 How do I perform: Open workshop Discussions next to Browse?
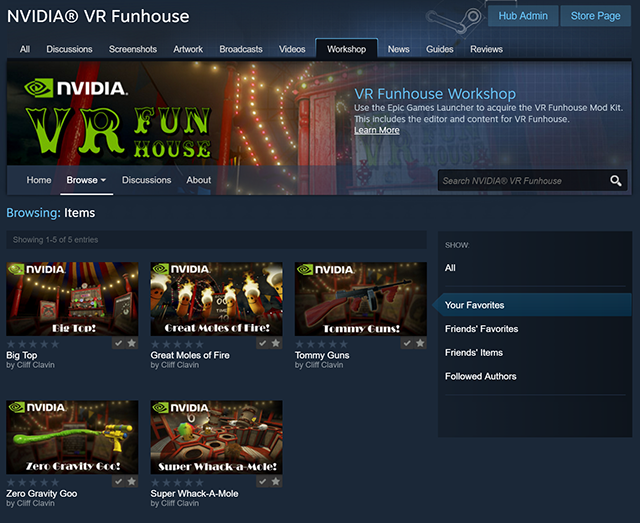147,180
